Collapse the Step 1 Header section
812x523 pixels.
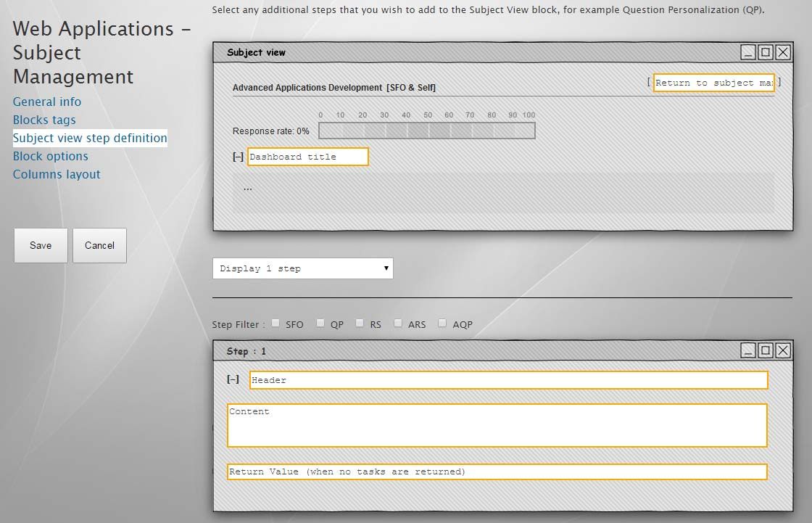pos(233,379)
